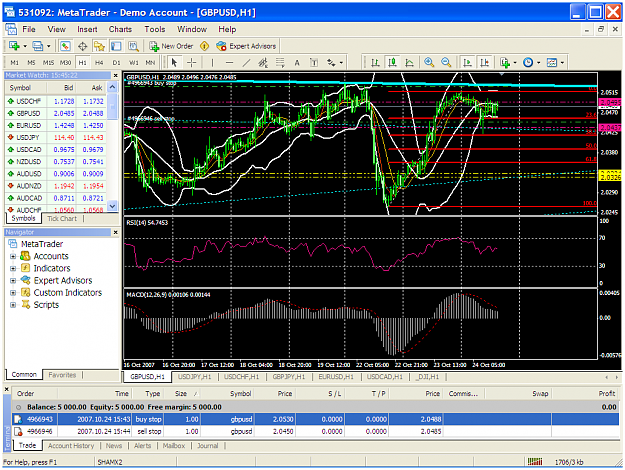This screenshot has height=470, width=625.
Task: Click the zoom out magnifier icon
Action: pyautogui.click(x=446, y=63)
